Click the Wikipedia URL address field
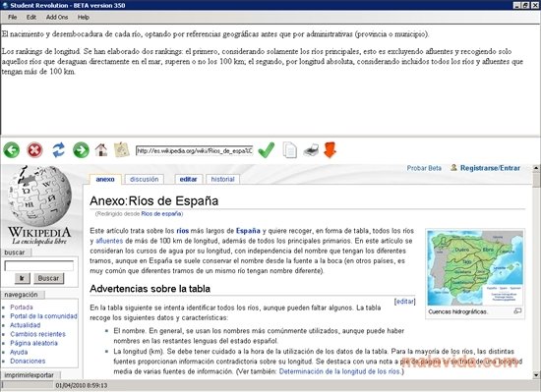Screen dimensions: 541x392 tap(195, 151)
